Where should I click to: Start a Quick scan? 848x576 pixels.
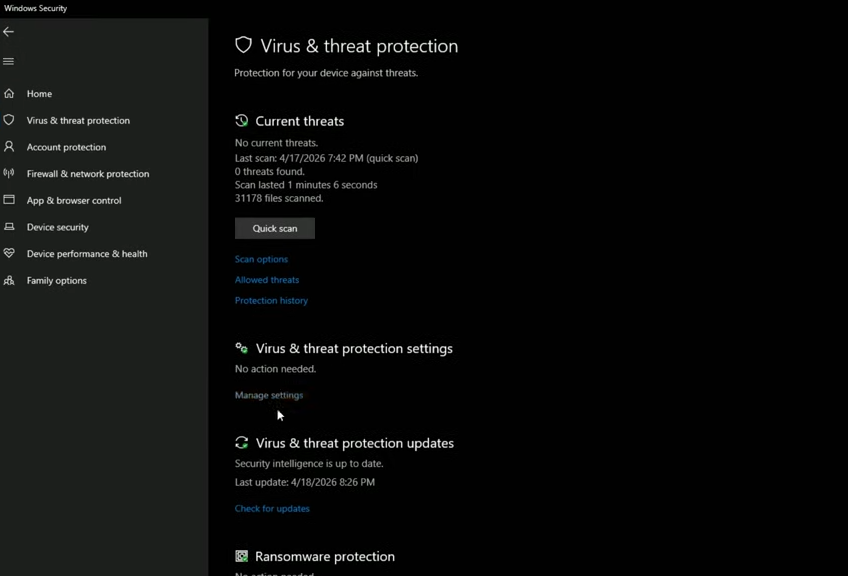coord(275,229)
